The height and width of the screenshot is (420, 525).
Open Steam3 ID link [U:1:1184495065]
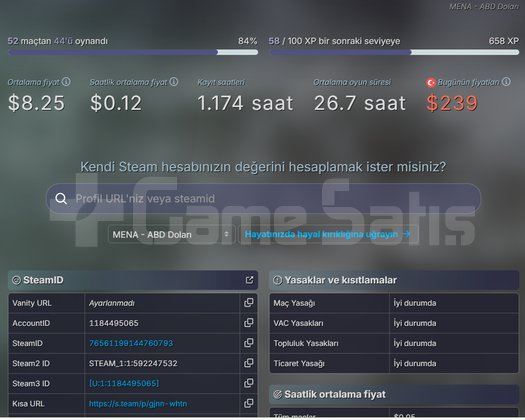tap(124, 383)
